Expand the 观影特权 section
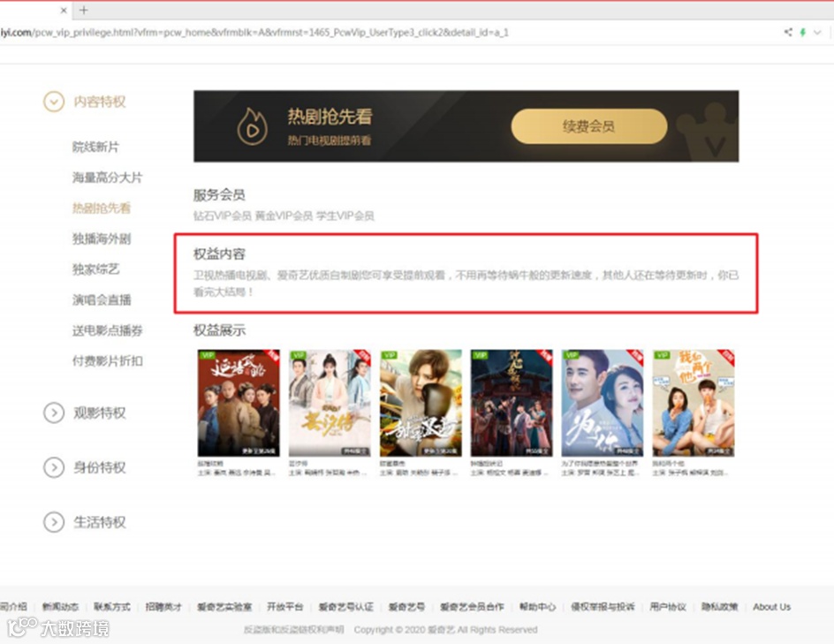Screen dimensions: 834x644 (54, 413)
